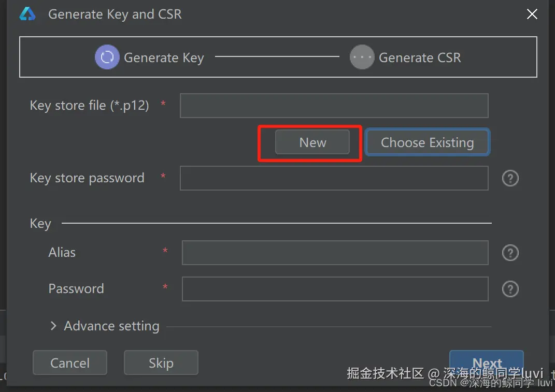Open help icon beside key Password field
Screen dimensions: 555x392
click(510, 289)
